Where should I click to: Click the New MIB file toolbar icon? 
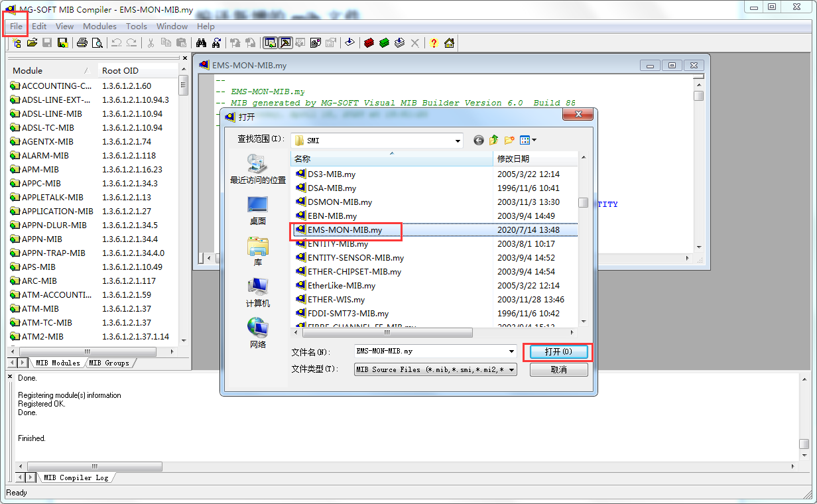click(x=15, y=42)
